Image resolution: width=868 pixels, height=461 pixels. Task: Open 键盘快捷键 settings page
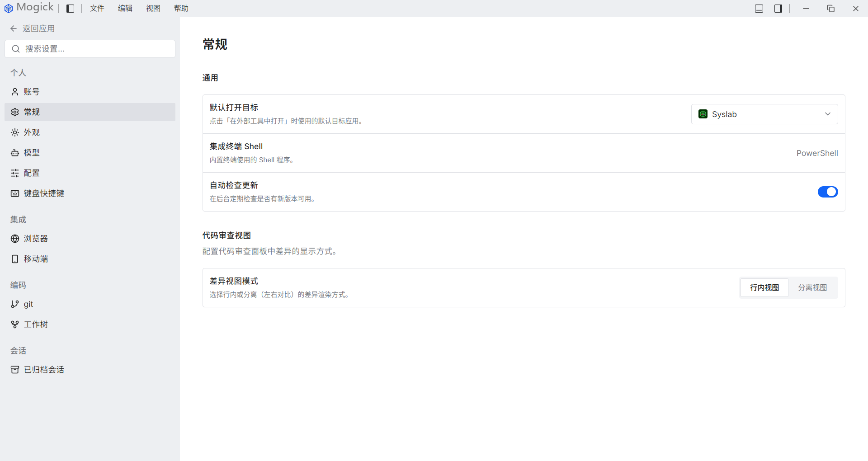coord(90,193)
